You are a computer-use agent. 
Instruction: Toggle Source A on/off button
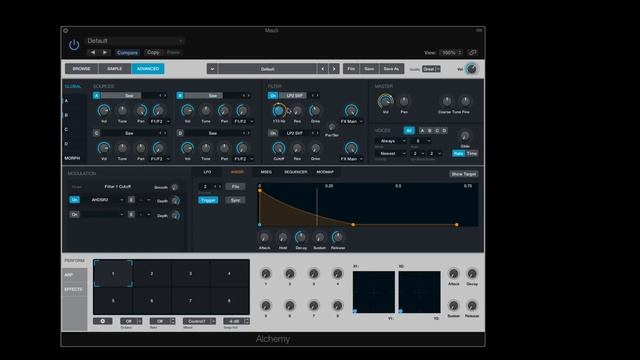click(x=97, y=96)
